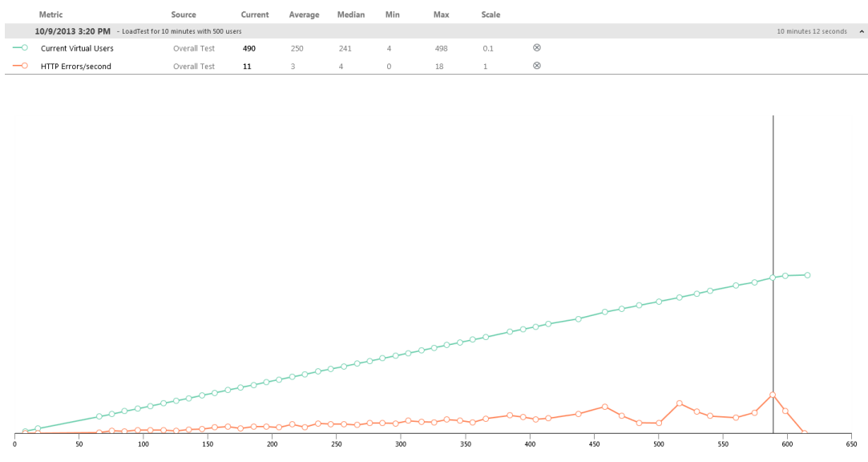
Task: Click the last green data point on chart
Action: [808, 275]
